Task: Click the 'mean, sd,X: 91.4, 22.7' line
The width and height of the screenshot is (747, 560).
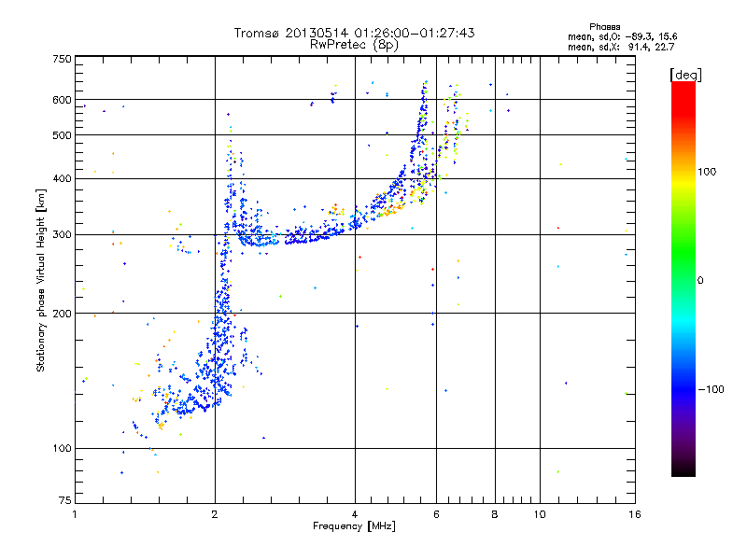Action: 621,47
